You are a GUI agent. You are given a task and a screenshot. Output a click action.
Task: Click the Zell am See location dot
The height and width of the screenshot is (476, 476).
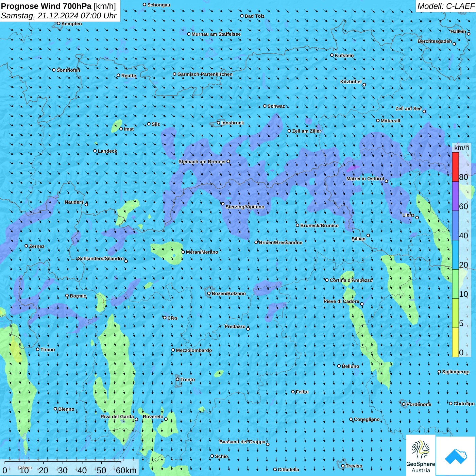[x=424, y=111]
